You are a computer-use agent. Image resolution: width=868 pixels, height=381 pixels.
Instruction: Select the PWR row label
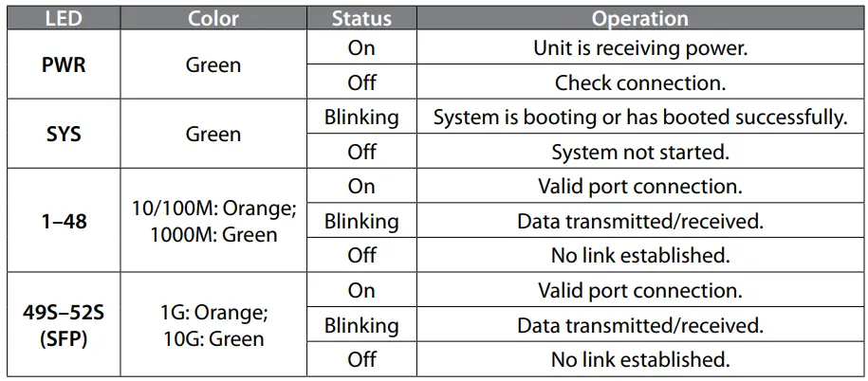[64, 65]
